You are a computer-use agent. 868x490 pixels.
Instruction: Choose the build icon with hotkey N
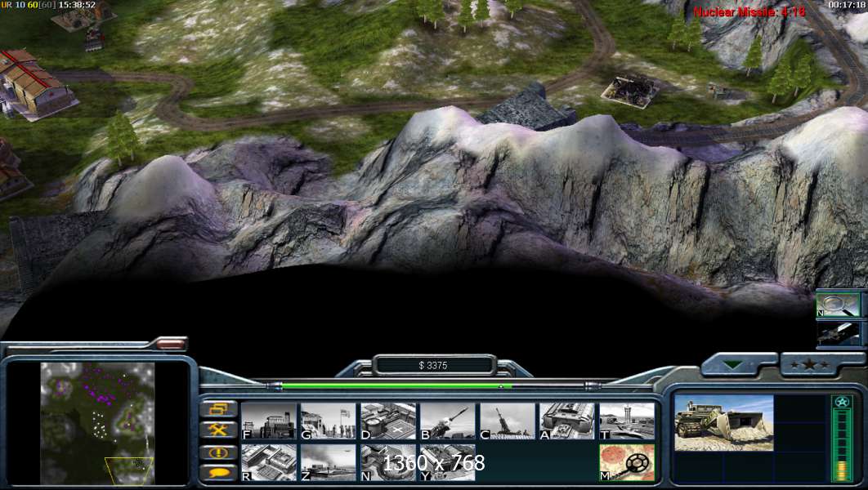coord(387,461)
